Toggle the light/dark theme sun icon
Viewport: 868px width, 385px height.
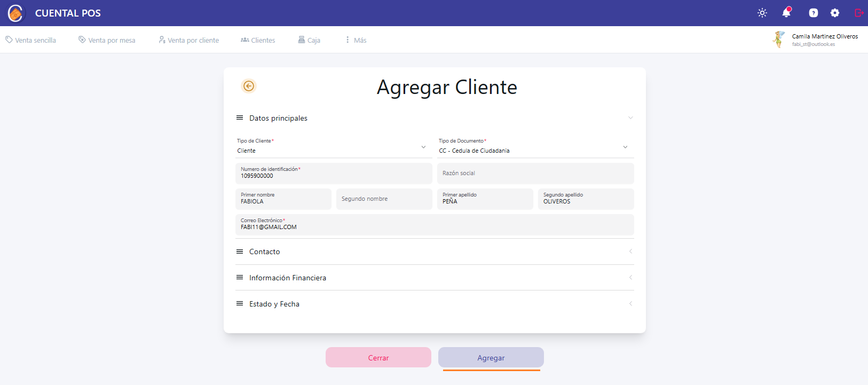(x=762, y=13)
